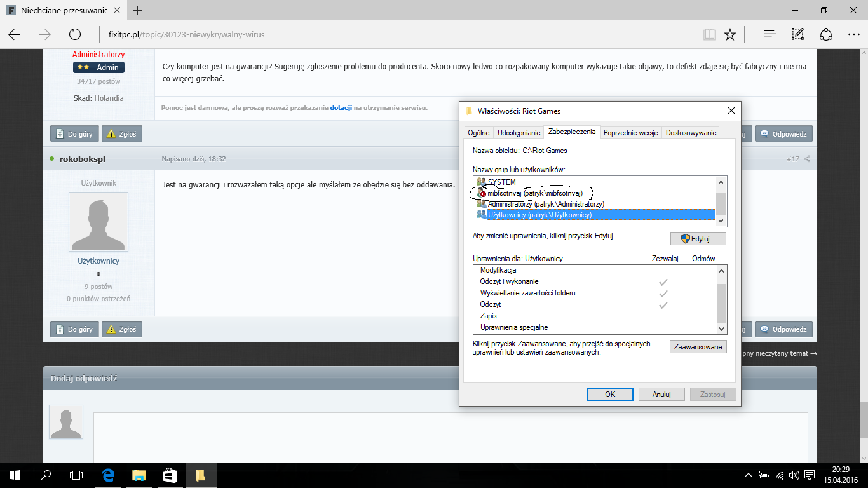This screenshot has height=488, width=868.
Task: Click the share icon next to post #17
Action: pyautogui.click(x=808, y=158)
